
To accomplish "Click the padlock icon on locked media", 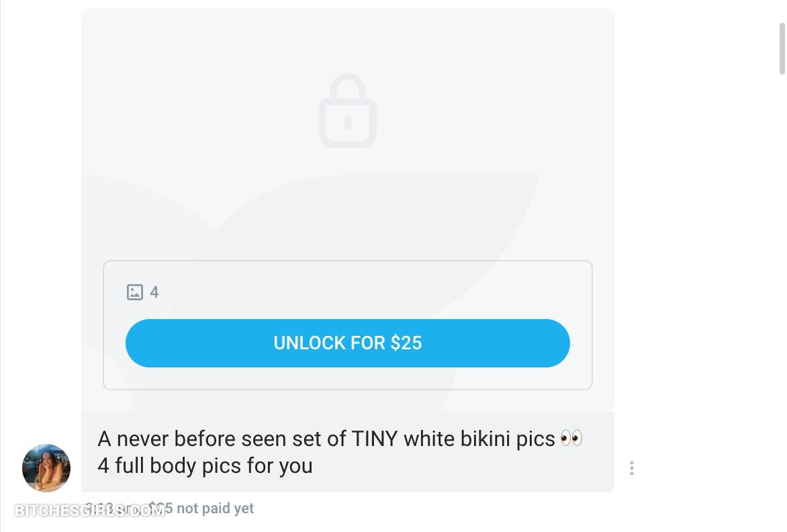I will tap(348, 110).
